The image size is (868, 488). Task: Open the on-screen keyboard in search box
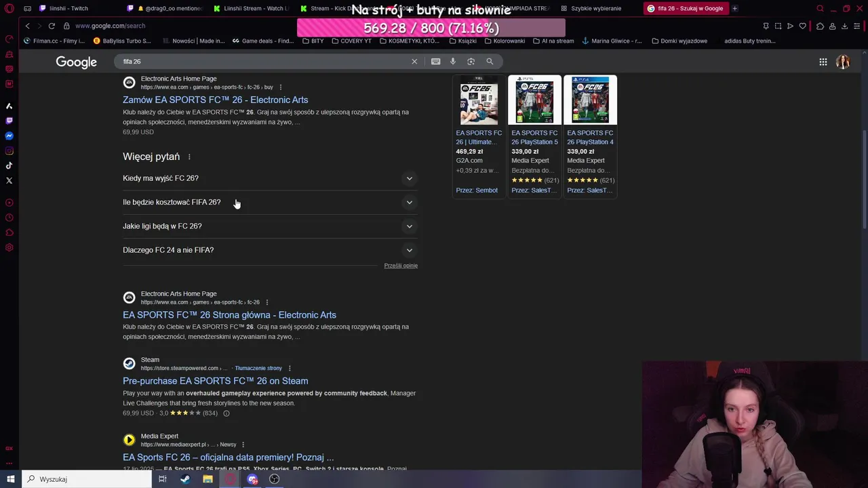435,62
